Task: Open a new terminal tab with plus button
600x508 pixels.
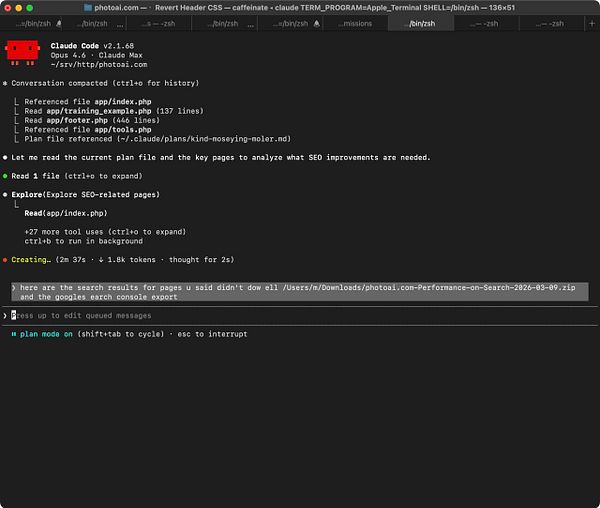Action: point(592,23)
